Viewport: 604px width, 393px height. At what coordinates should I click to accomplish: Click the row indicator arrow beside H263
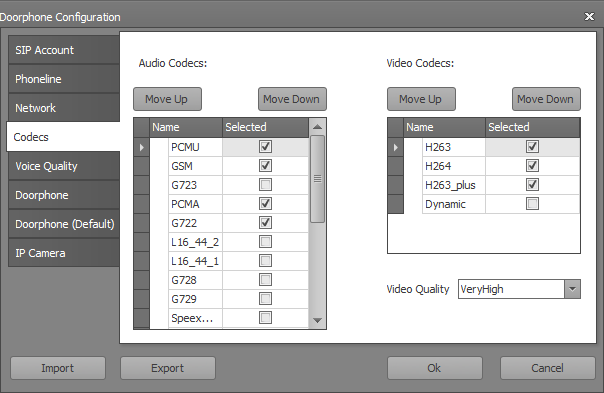395,147
